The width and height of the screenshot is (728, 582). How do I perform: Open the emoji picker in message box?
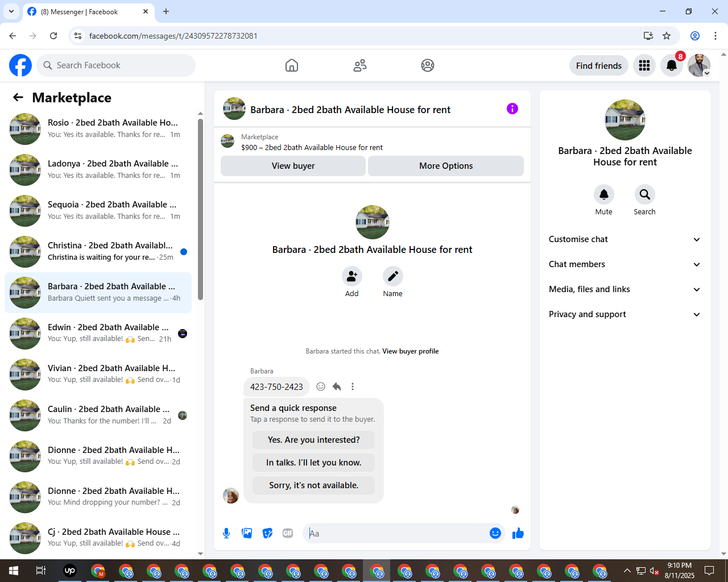pos(495,533)
